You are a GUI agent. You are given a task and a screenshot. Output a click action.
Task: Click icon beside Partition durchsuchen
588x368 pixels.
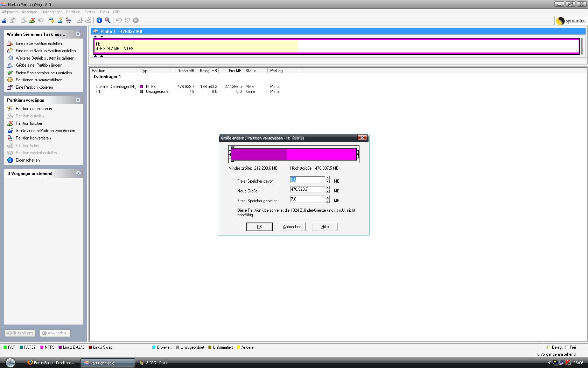(x=10, y=109)
